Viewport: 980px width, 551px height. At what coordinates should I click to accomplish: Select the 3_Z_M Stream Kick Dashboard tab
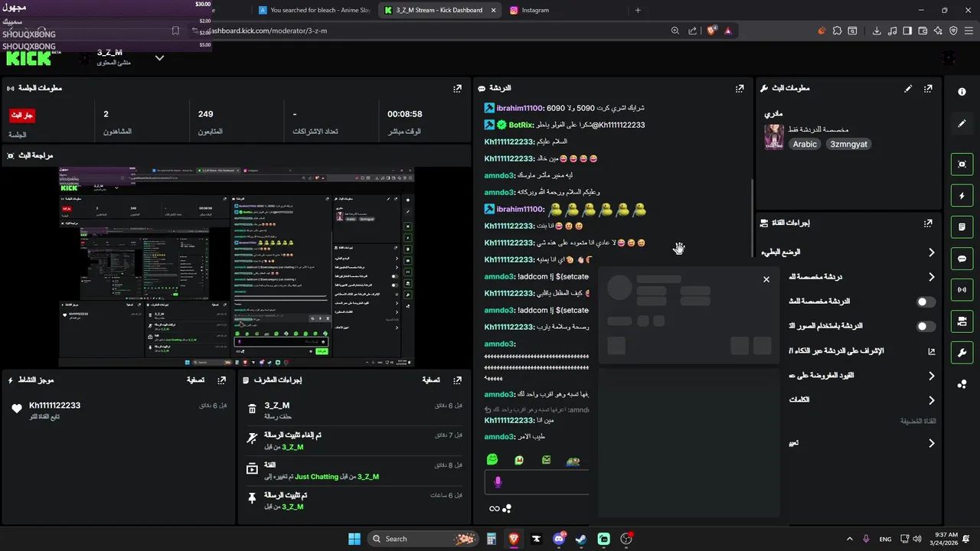click(x=439, y=10)
